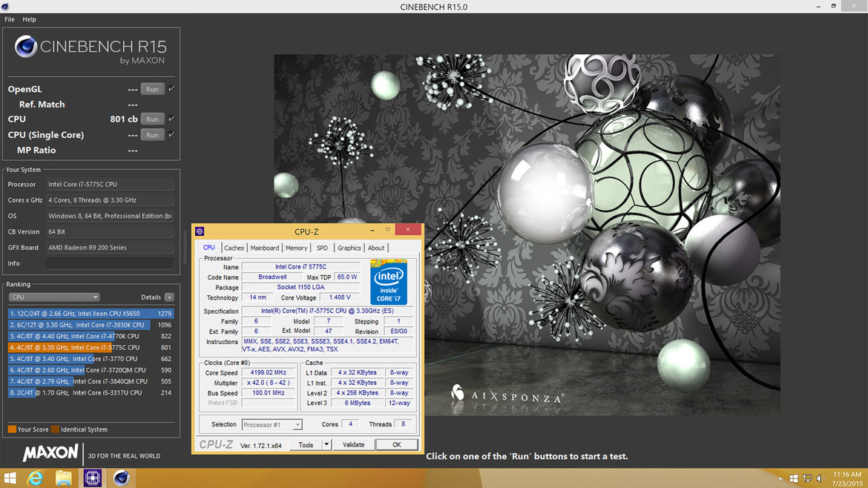Open the Help menu
This screenshot has height=488, width=868.
30,19
